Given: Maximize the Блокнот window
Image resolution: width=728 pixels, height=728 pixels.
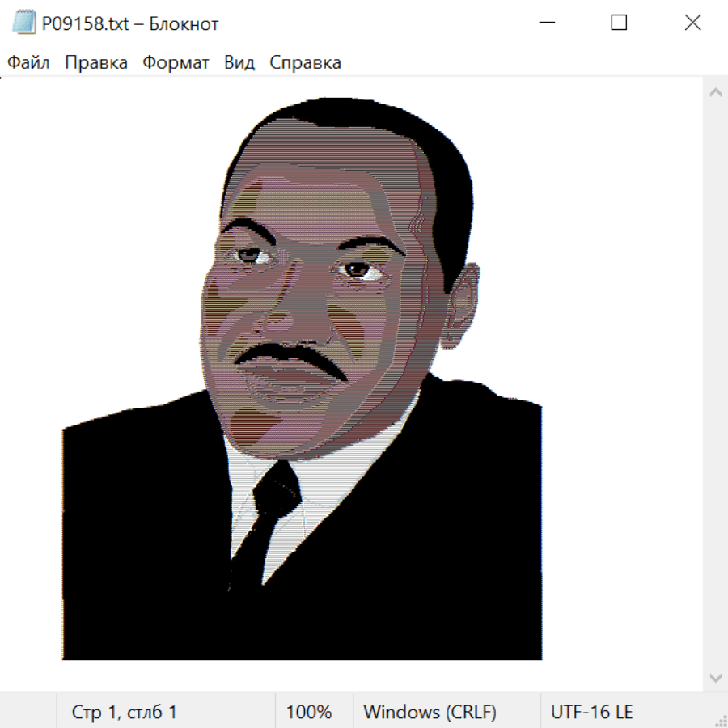Looking at the screenshot, I should pos(619,23).
